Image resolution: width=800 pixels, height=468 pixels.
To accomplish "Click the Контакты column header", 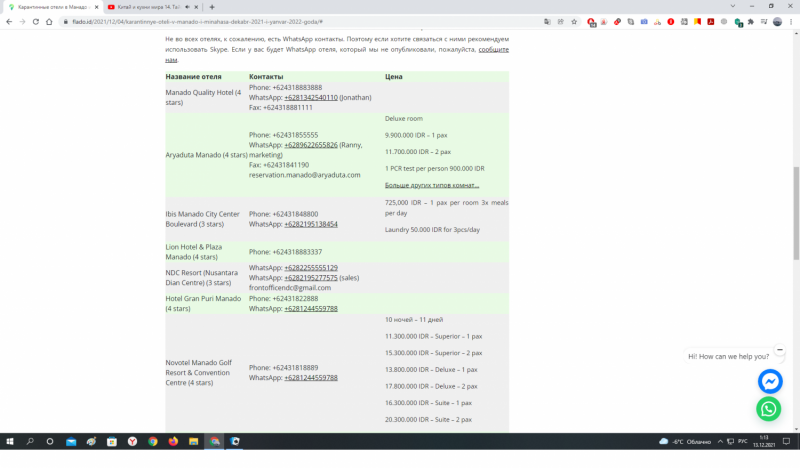I will [266, 77].
